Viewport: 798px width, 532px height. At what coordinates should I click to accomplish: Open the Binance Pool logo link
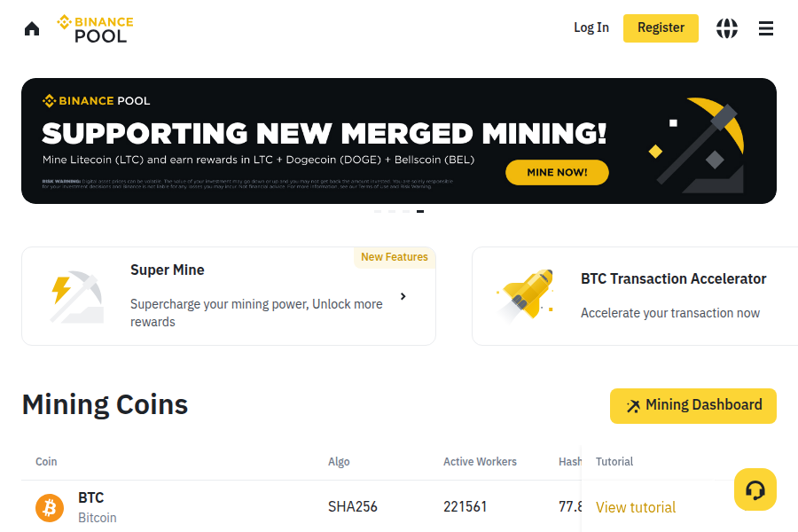pyautogui.click(x=95, y=28)
